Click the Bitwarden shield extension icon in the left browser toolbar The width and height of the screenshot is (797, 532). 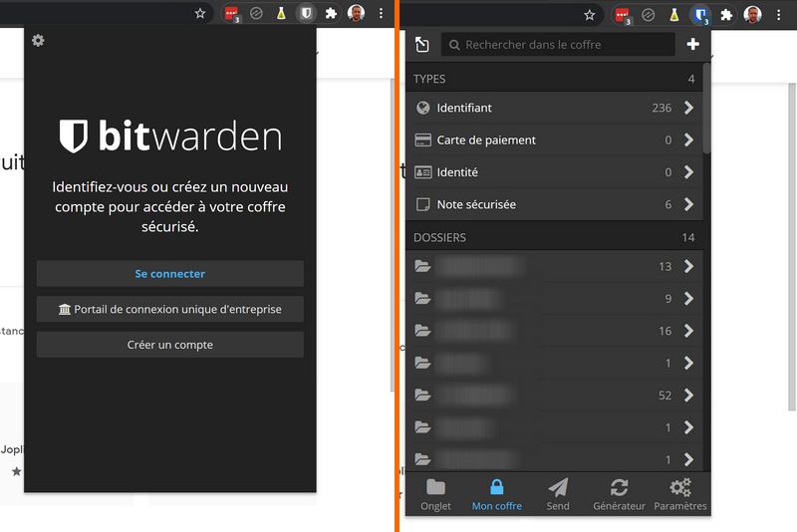click(306, 13)
